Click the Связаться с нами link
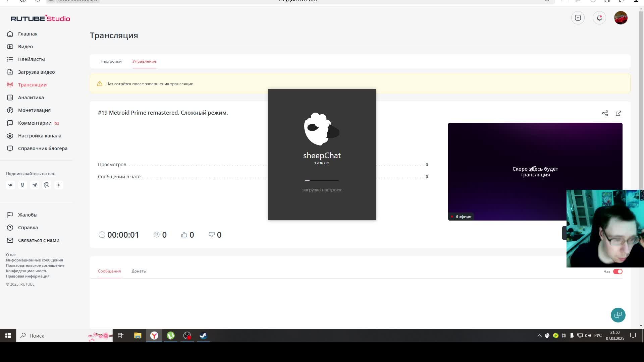 click(x=39, y=240)
